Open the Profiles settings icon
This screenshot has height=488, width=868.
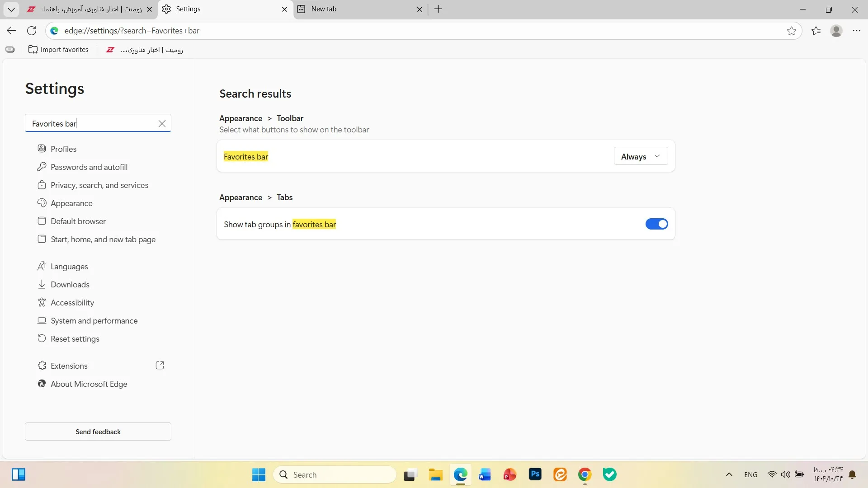pos(42,149)
